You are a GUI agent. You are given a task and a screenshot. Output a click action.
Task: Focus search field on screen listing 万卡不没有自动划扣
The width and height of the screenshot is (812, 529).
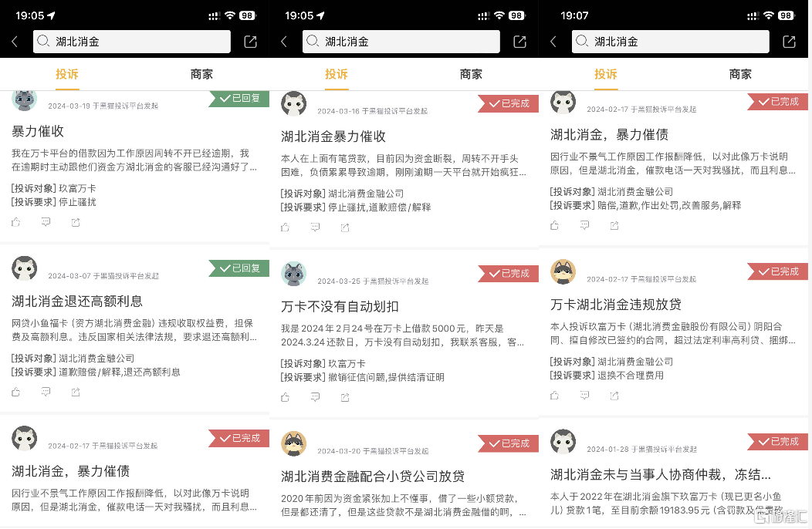(x=401, y=42)
